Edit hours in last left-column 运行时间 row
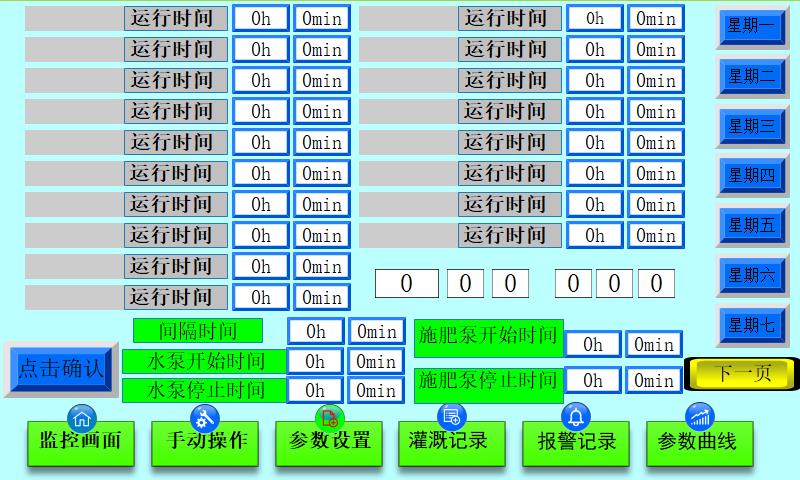 pos(261,297)
